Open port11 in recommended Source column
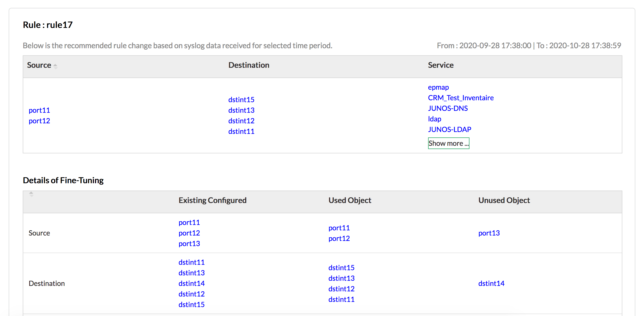The image size is (644, 316). 39,110
